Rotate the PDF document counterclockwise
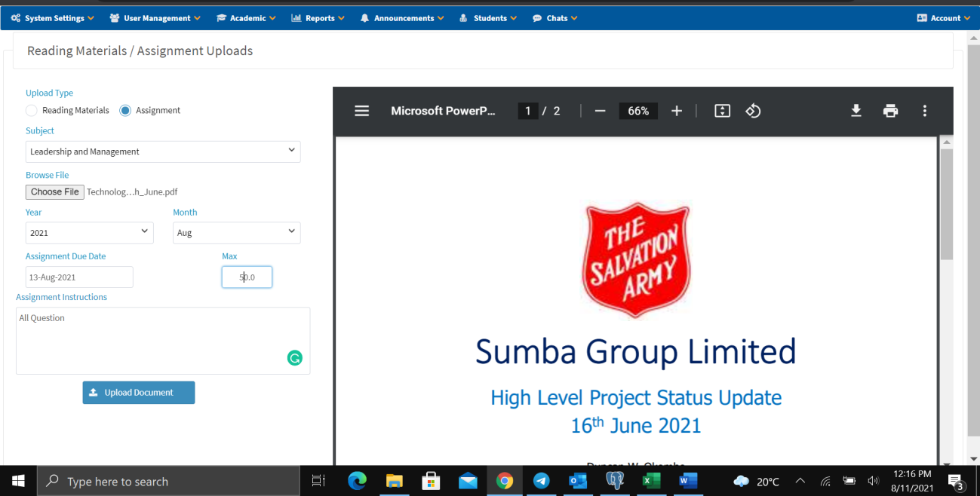Viewport: 980px width, 496px height. (753, 111)
